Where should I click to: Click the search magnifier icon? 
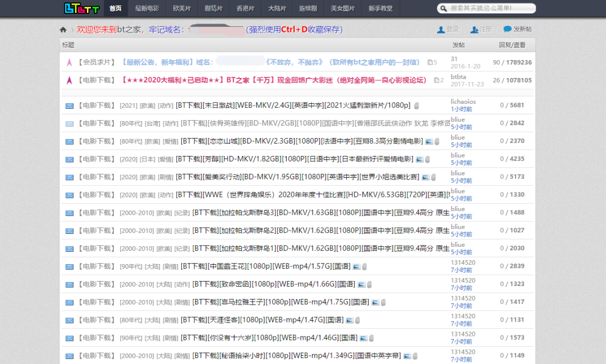pos(444,8)
